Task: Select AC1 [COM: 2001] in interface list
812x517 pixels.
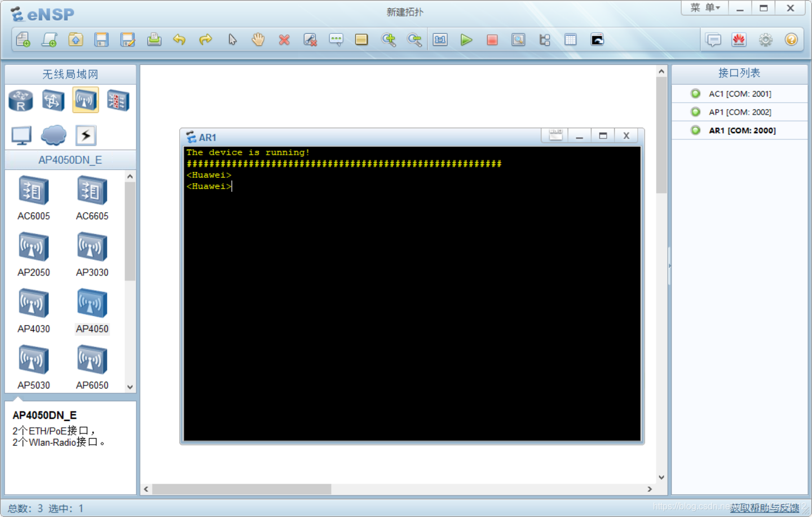Action: tap(739, 94)
